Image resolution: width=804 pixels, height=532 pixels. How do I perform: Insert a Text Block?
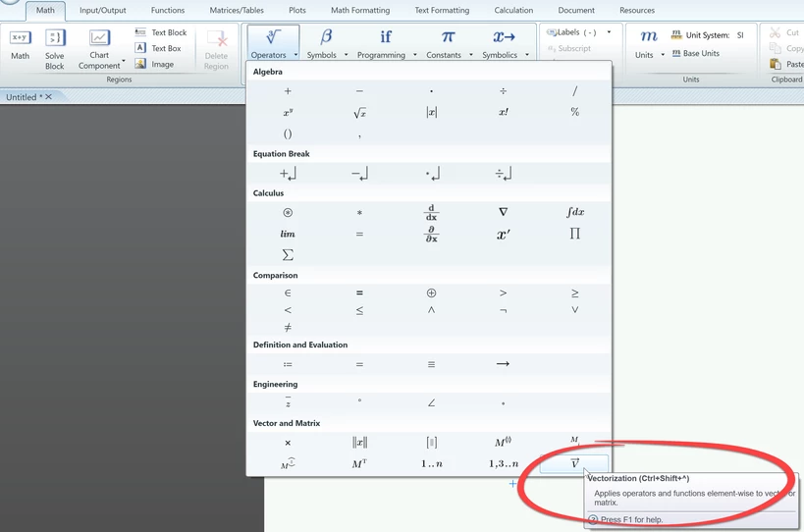click(161, 32)
